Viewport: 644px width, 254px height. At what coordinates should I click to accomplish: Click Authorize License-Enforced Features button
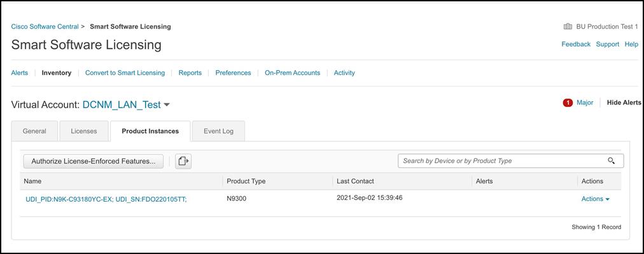(x=94, y=161)
